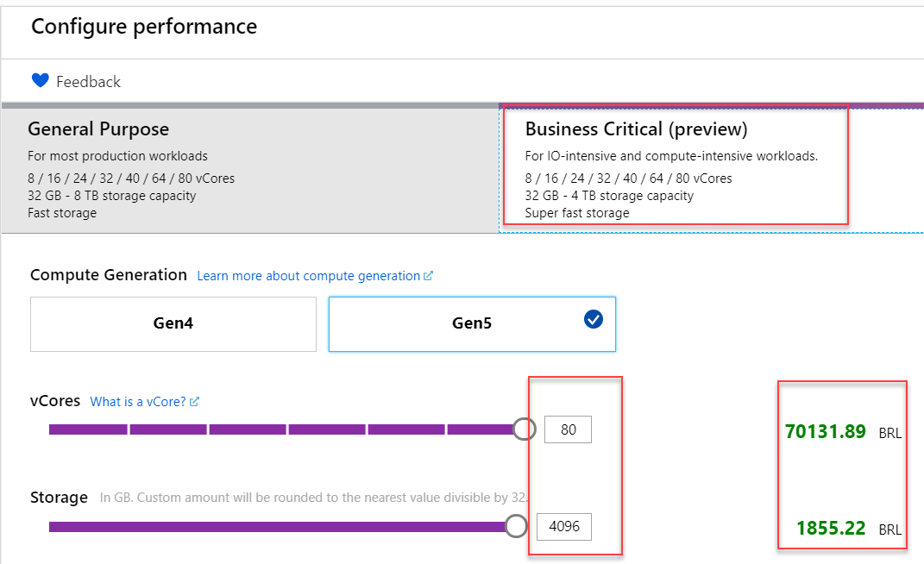The height and width of the screenshot is (564, 924).
Task: Focus the Storage value box showing 4096
Action: click(x=564, y=526)
